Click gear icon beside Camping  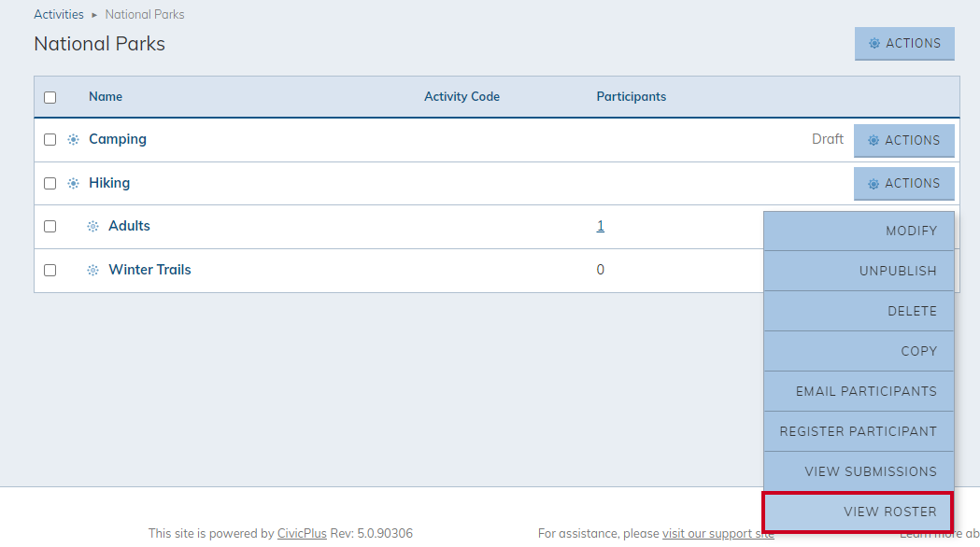click(x=73, y=140)
